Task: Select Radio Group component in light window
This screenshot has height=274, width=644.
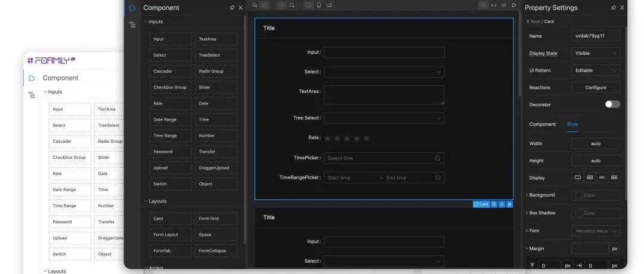Action: (109, 141)
